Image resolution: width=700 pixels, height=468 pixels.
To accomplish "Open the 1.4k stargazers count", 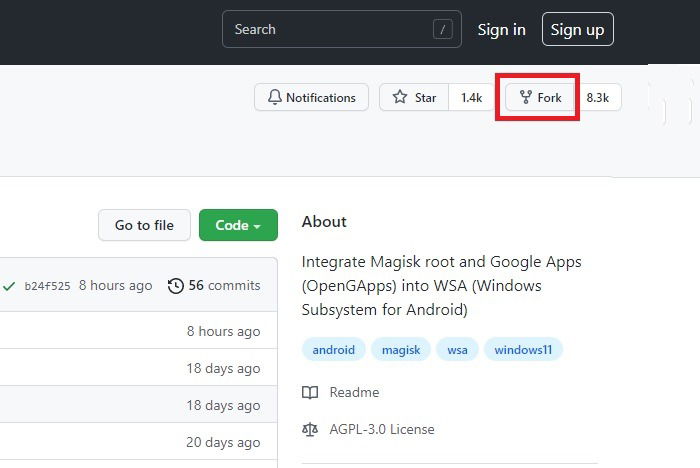I will (472, 97).
